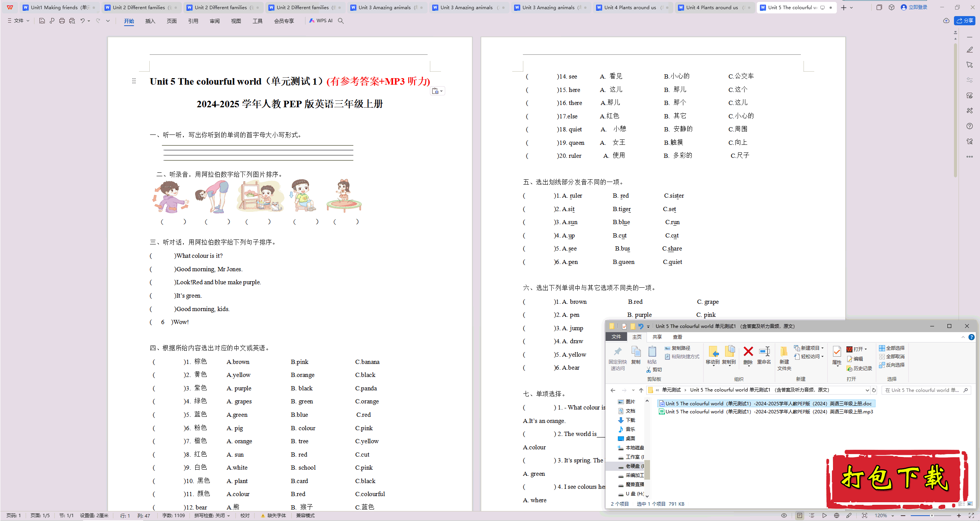This screenshot has width=980, height=521.
Task: Enter fullscreen using status bar corner icon
Action: [x=971, y=516]
